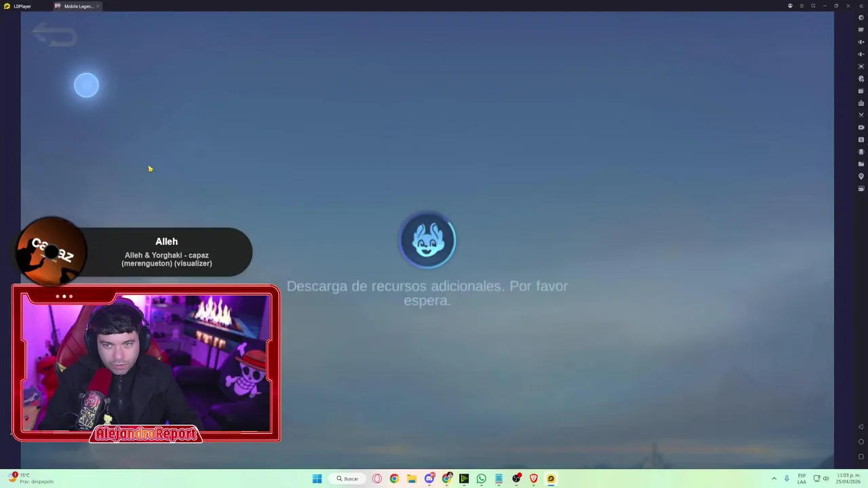The height and width of the screenshot is (488, 868).
Task: Open keyboard mapping in LDPlayer sidebar
Action: 861,30
